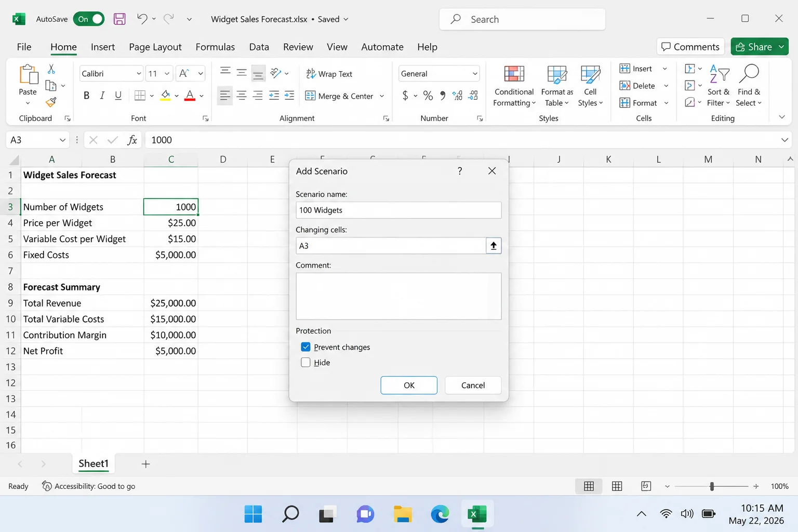Click the Comment text area
The image size is (798, 532).
tap(398, 296)
